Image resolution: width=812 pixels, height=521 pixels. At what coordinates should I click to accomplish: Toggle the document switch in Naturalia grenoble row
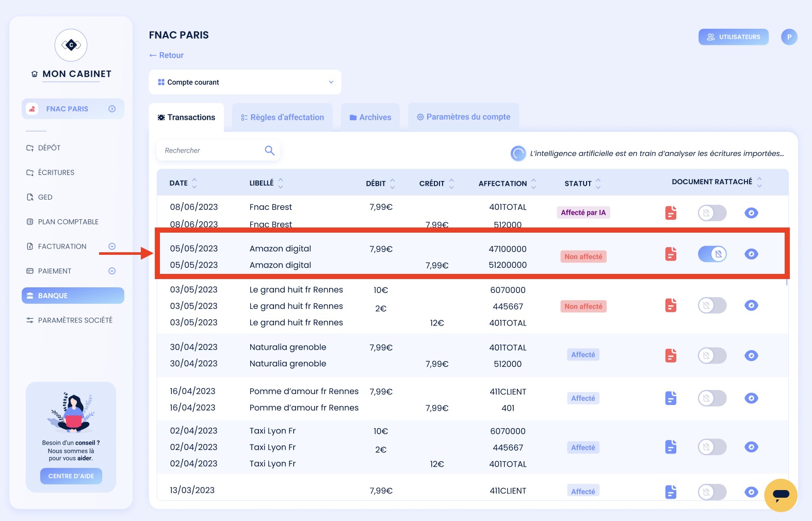click(x=712, y=355)
